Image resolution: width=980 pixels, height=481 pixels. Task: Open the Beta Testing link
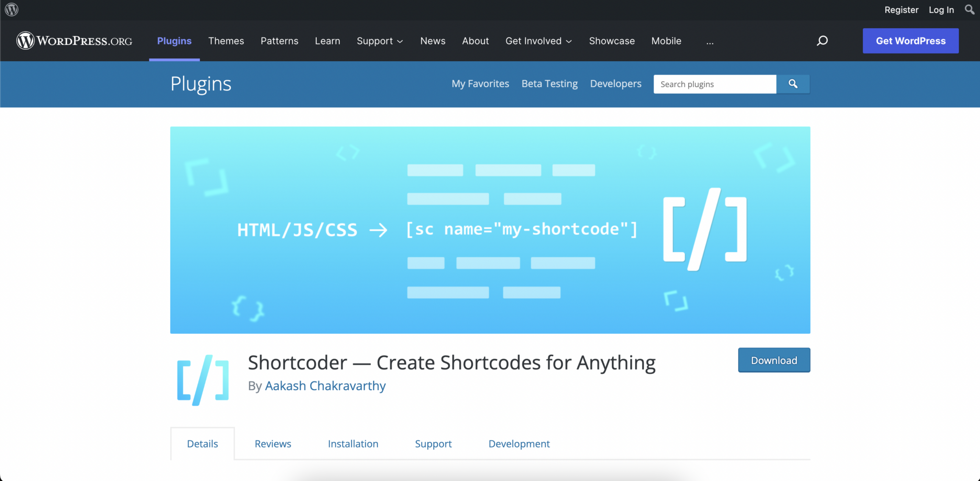(x=549, y=84)
